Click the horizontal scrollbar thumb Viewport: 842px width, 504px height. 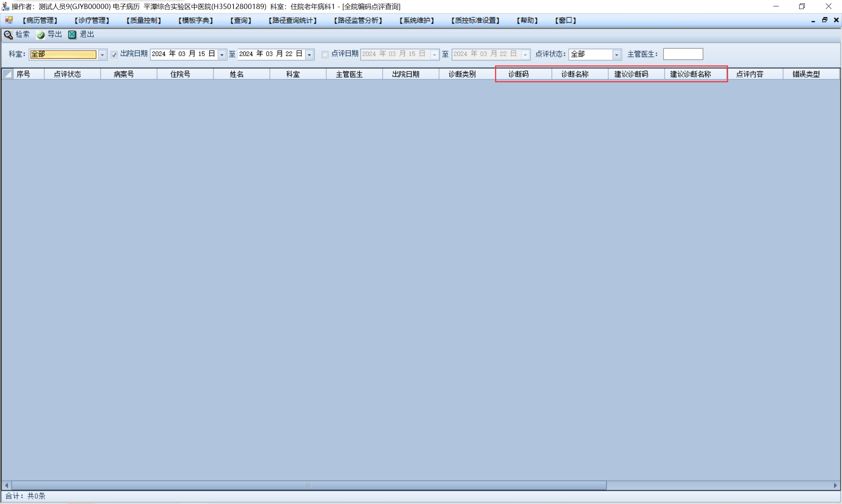pos(309,485)
